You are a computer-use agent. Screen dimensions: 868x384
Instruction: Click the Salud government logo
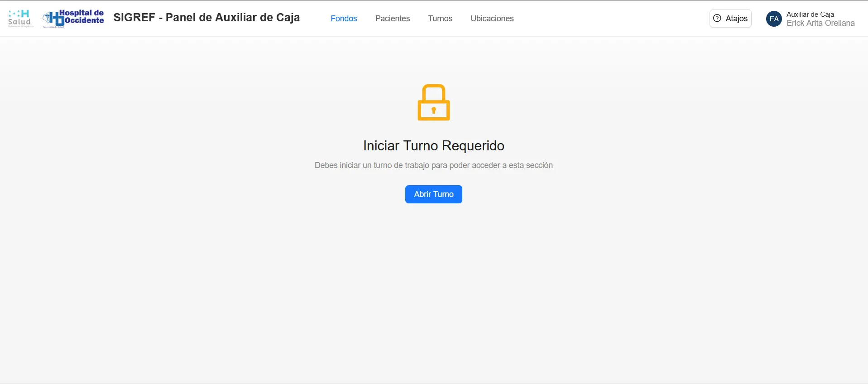coord(20,18)
